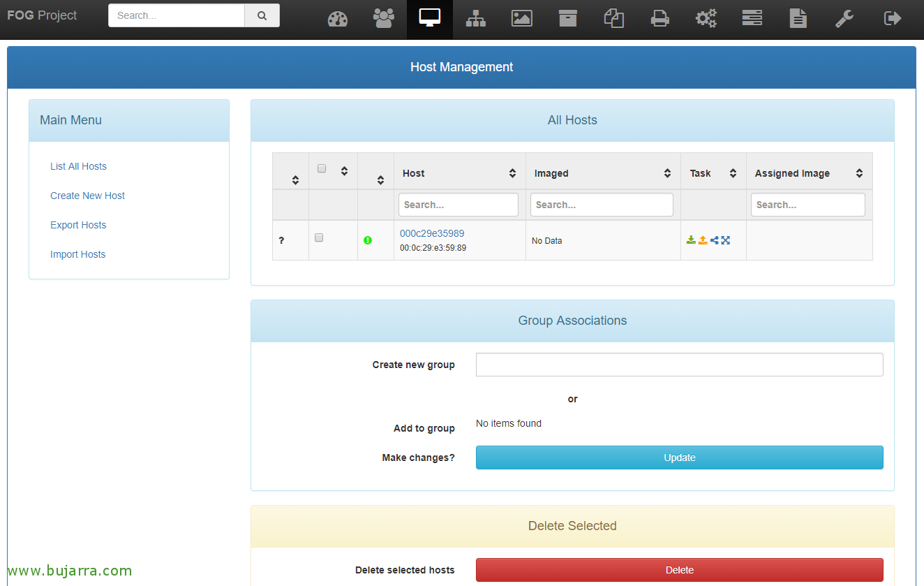Click the All Hosts panel heading
The width and height of the screenshot is (924, 586).
572,120
